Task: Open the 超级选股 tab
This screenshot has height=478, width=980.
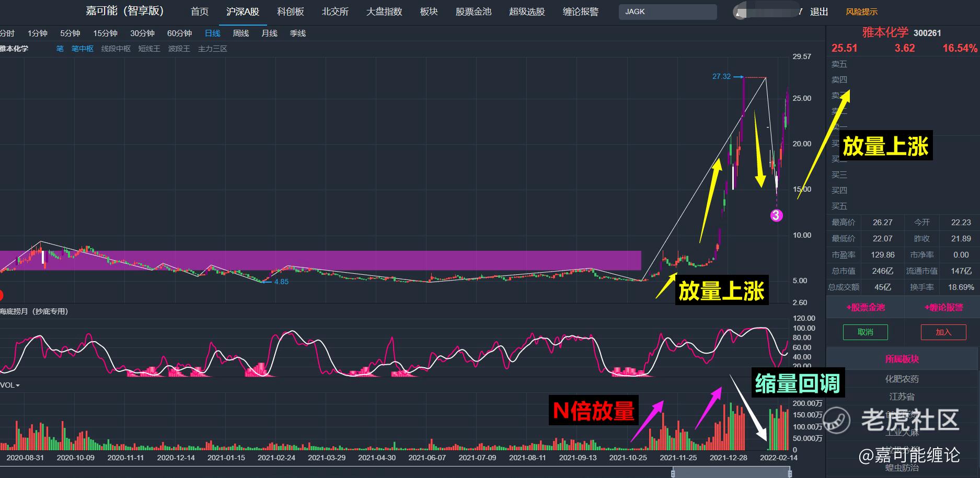Action: click(x=527, y=11)
